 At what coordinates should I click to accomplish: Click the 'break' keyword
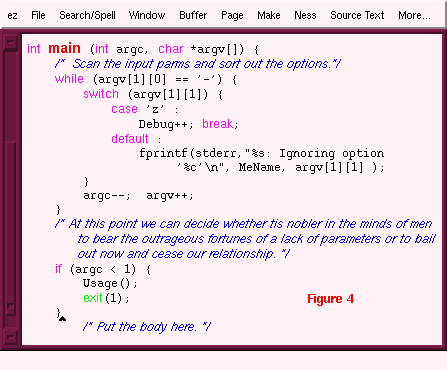217,124
